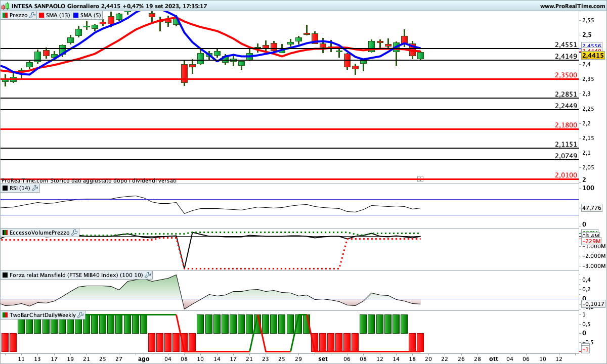Open RSI (14) settings wrench icon

[x=35, y=188]
